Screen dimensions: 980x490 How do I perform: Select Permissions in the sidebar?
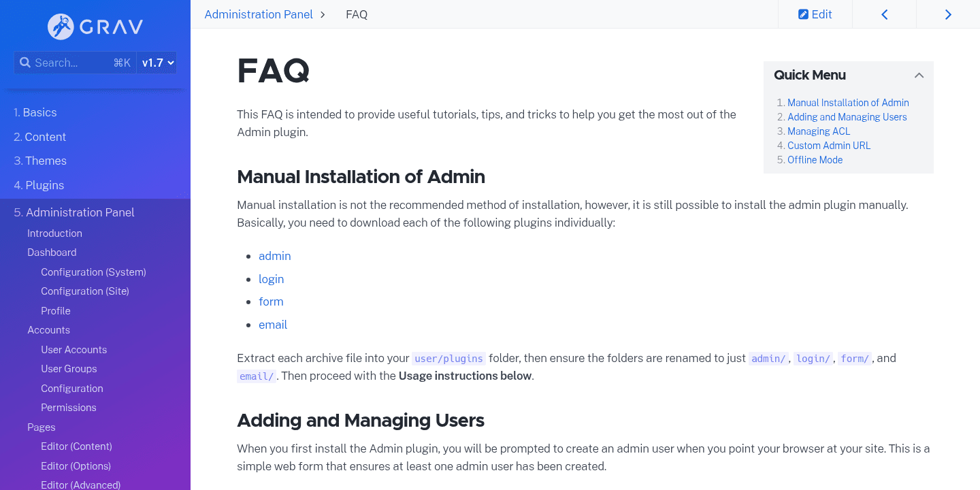(68, 407)
